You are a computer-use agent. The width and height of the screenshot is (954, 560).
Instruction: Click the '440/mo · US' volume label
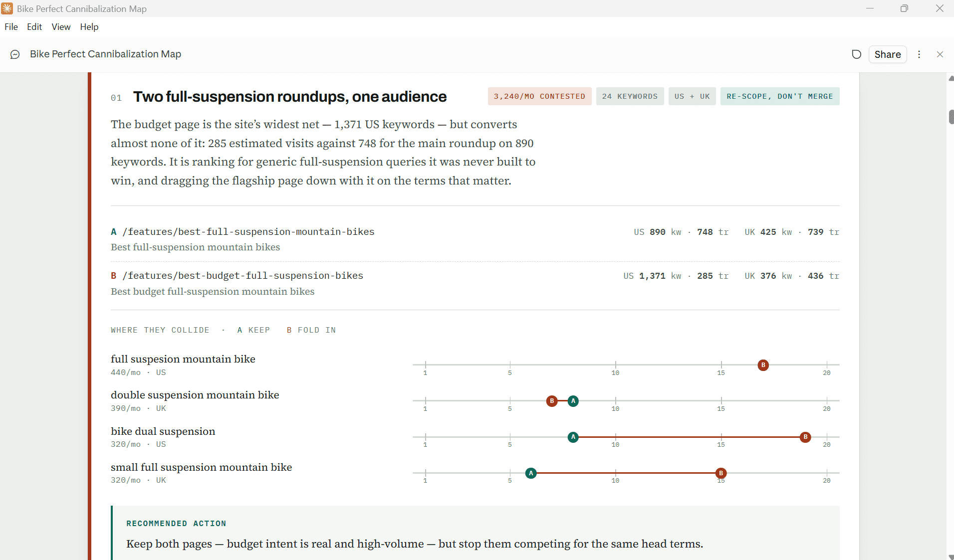[x=138, y=373]
